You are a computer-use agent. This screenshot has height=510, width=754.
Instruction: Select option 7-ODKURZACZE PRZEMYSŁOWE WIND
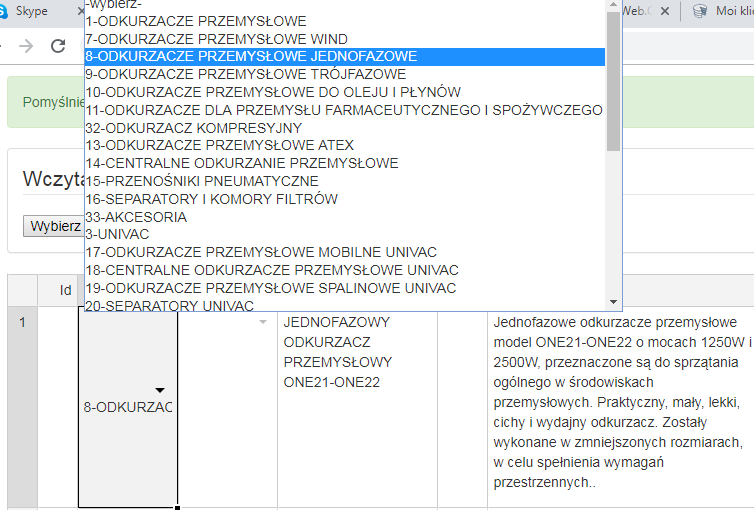coord(345,39)
